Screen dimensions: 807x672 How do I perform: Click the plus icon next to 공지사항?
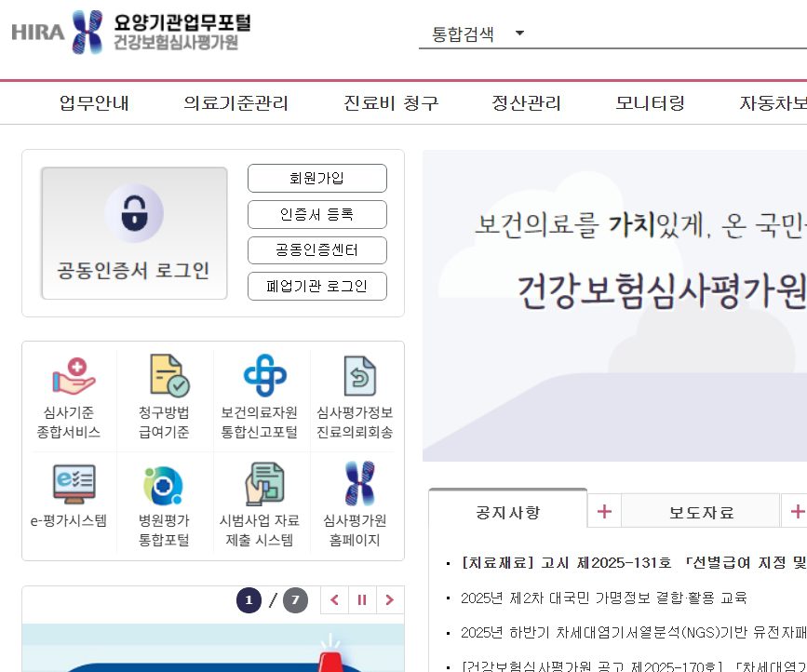(x=604, y=512)
